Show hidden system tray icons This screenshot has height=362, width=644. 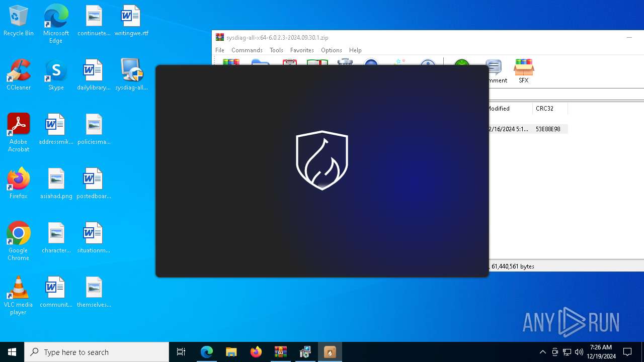tap(542, 352)
